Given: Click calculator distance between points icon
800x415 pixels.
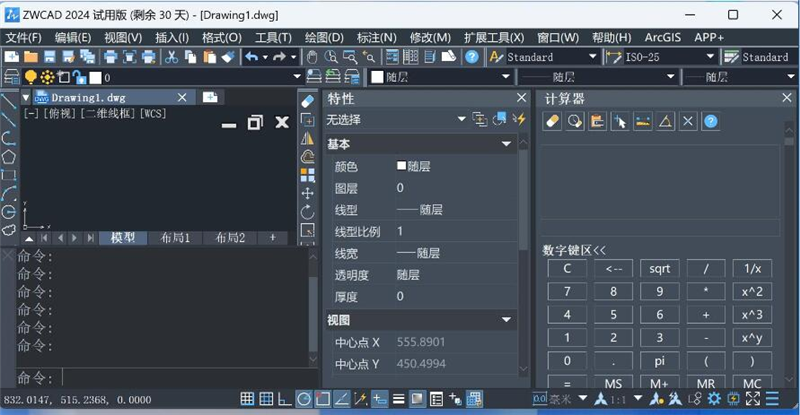Looking at the screenshot, I should click(643, 121).
